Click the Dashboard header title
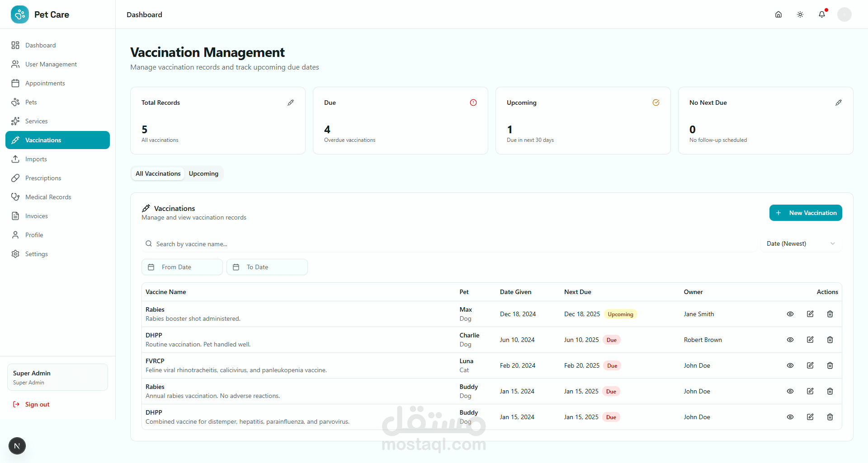The width and height of the screenshot is (868, 463). pos(144,14)
